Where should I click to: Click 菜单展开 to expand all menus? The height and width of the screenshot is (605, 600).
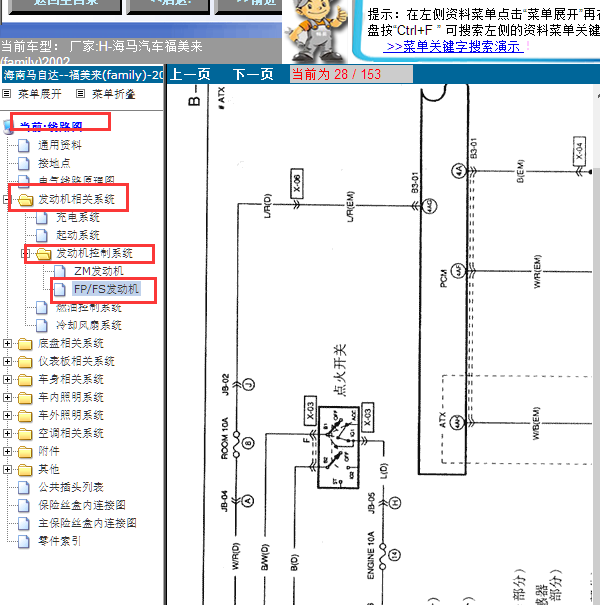click(40, 94)
